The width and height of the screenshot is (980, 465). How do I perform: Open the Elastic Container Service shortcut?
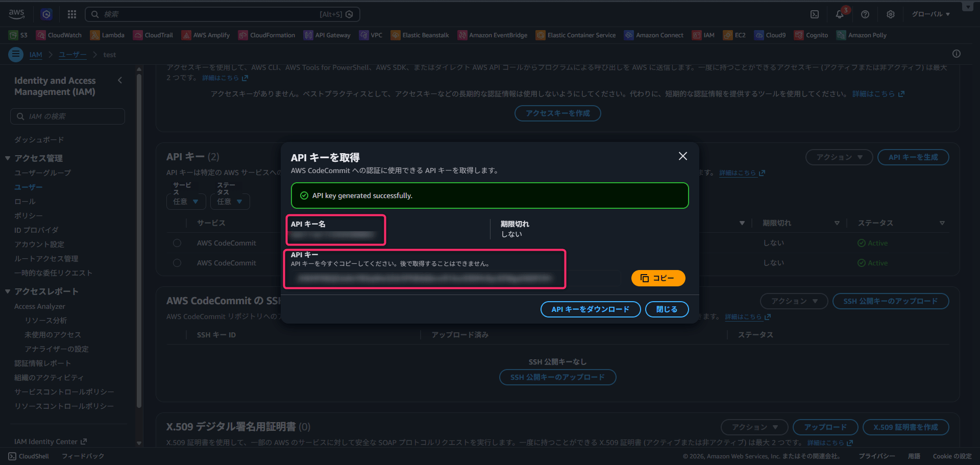pos(576,35)
